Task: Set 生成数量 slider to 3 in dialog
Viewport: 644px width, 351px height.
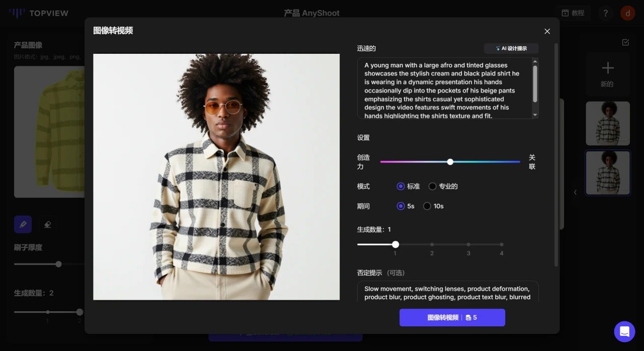Action: 468,245
